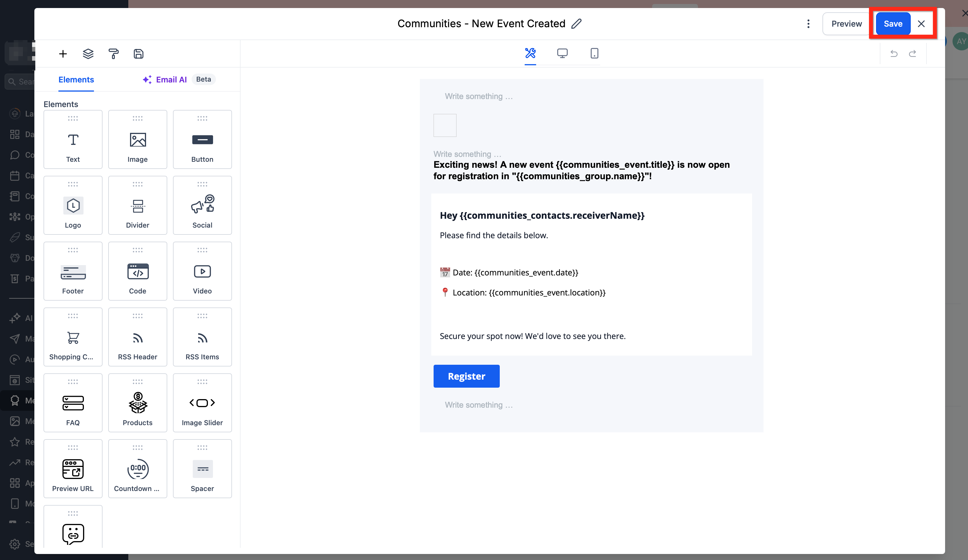Screen dimensions: 968x560
Task: Switch to mobile preview icon
Action: 594,53
